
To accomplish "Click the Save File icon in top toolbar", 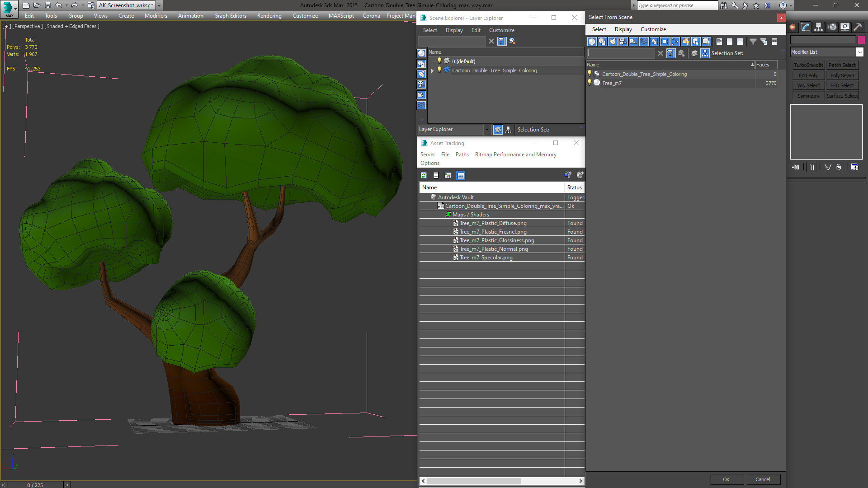I will pyautogui.click(x=47, y=5).
